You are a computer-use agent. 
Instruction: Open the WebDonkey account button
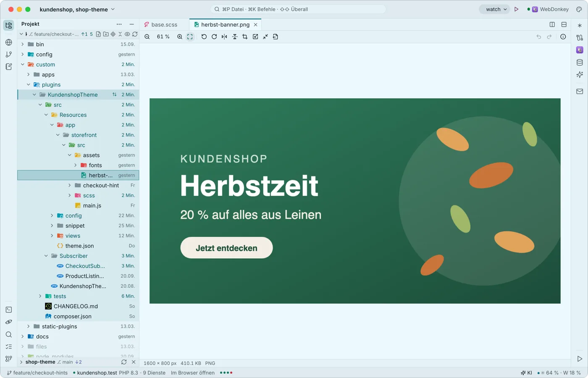point(548,9)
